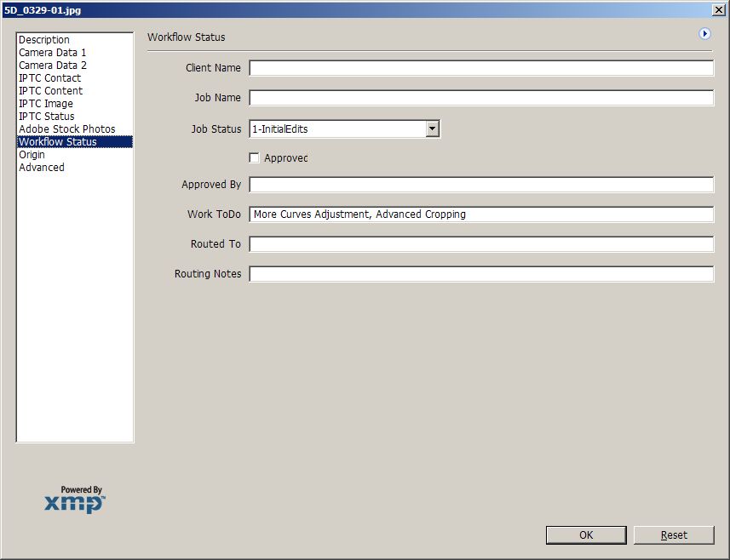Open the panel flyout menu arrow icon
Viewport: 730px width, 560px height.
click(704, 34)
